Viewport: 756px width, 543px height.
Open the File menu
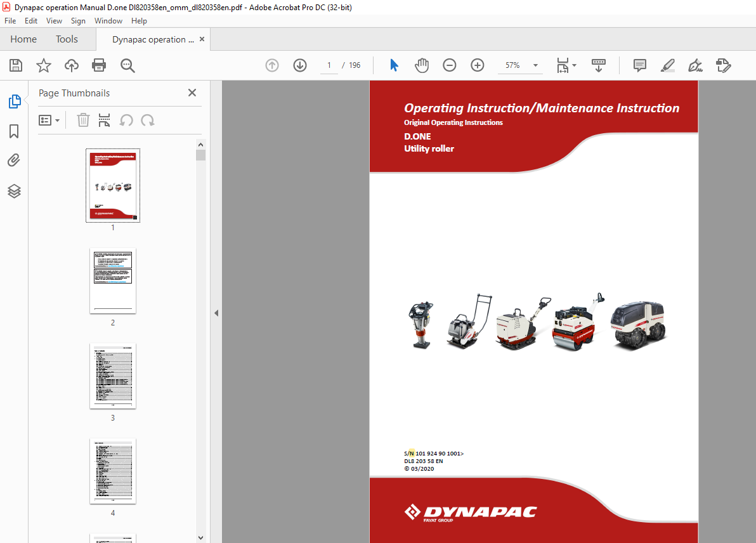(10, 21)
